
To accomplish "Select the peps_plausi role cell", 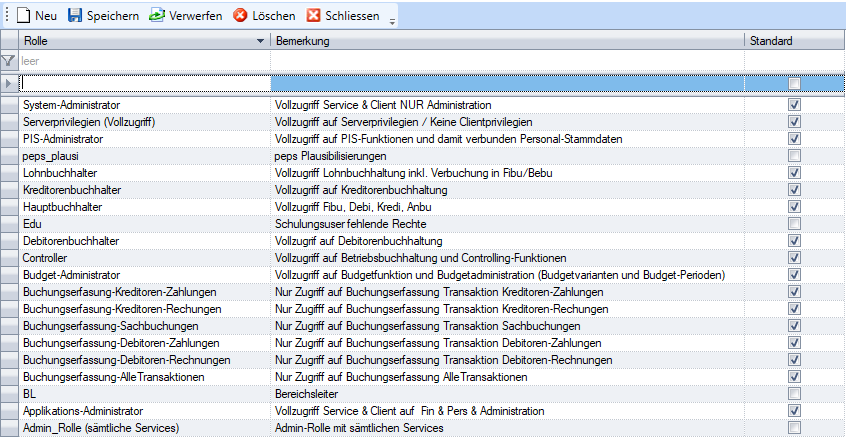I will click(x=144, y=156).
